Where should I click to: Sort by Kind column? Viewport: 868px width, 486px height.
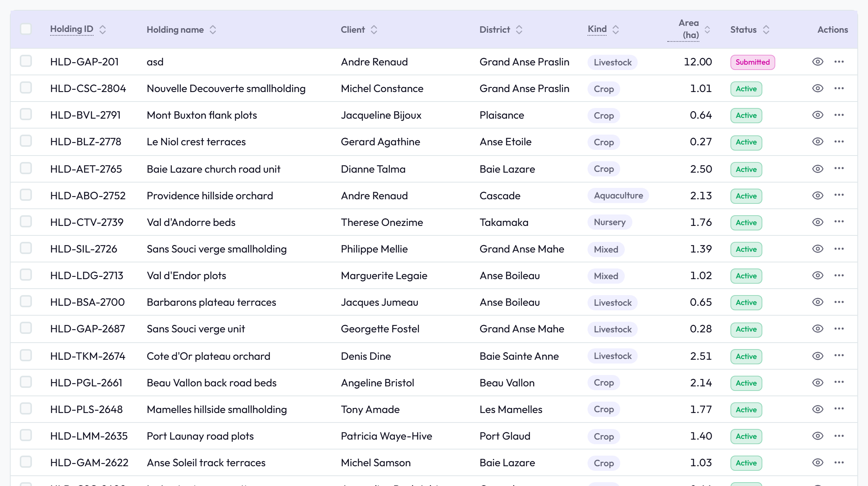616,30
